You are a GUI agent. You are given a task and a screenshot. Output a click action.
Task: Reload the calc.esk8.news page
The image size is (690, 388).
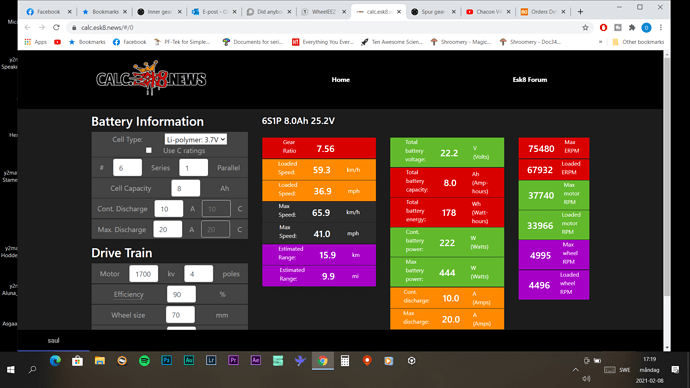pyautogui.click(x=56, y=27)
